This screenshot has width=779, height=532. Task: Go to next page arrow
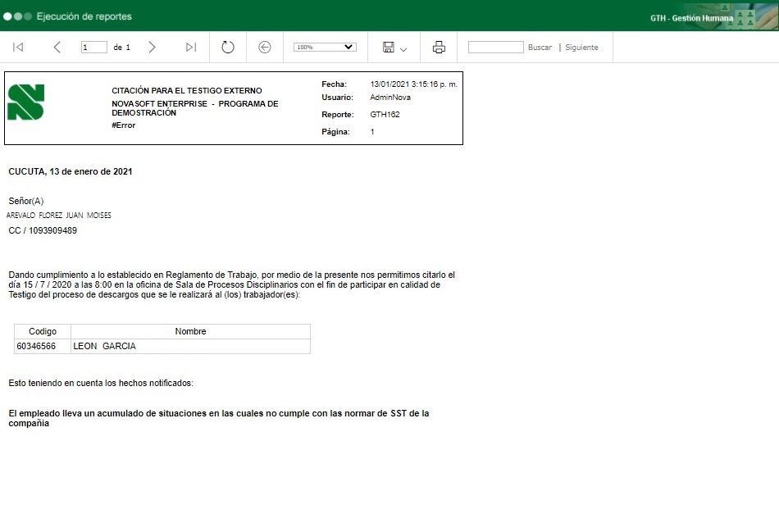pos(152,48)
